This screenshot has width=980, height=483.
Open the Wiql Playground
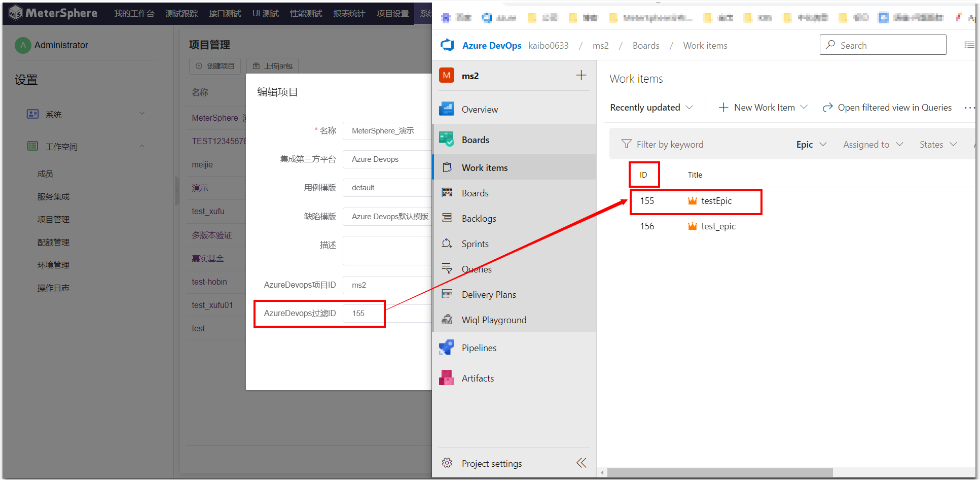tap(493, 320)
